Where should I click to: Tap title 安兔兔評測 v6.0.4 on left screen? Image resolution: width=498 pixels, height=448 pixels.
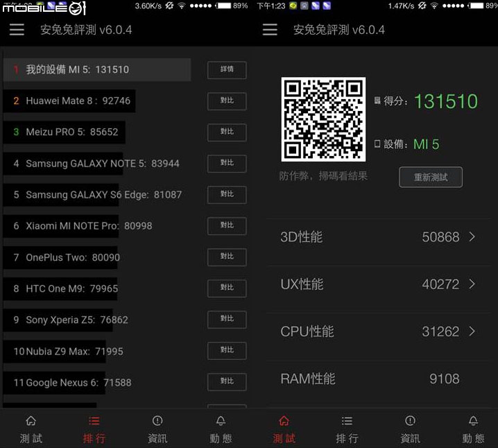[x=86, y=30]
